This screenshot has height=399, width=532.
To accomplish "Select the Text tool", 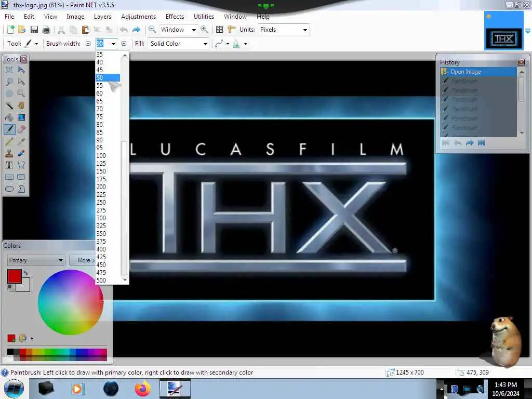I will (x=9, y=165).
